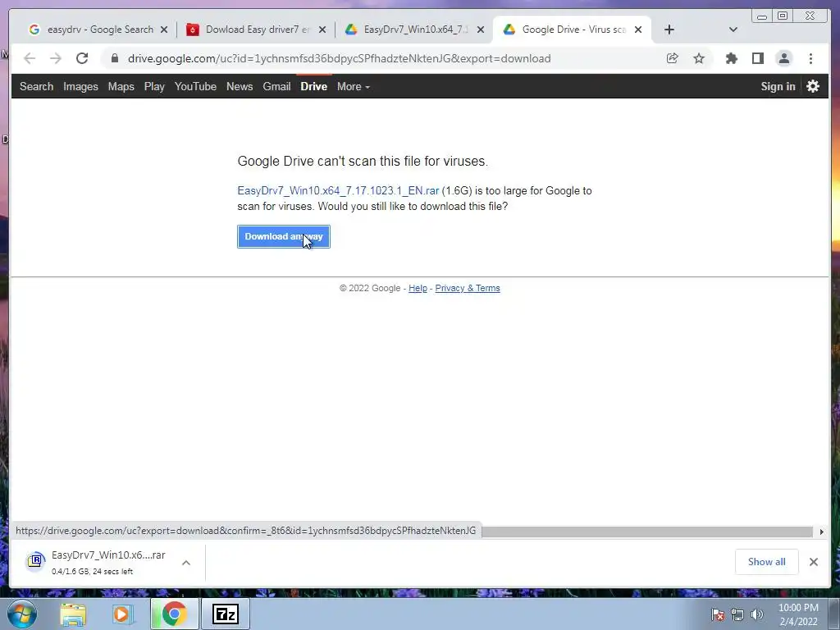Image resolution: width=840 pixels, height=630 pixels.
Task: Open Search in Google top bar
Action: [x=36, y=86]
